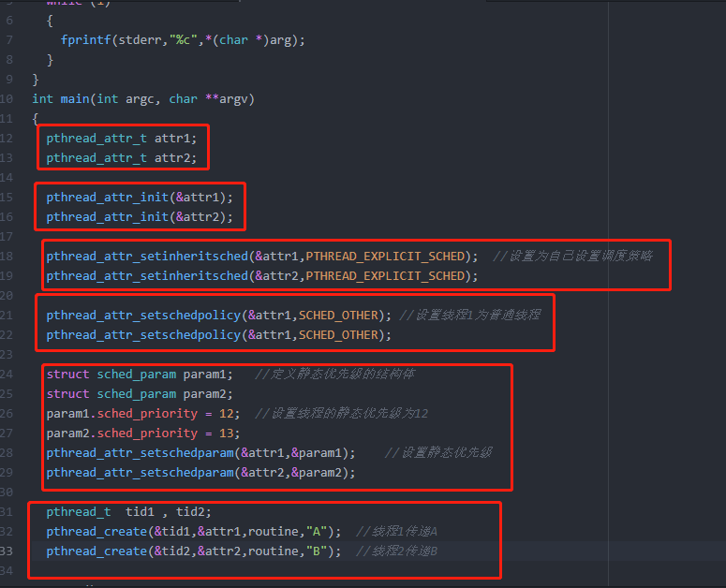The width and height of the screenshot is (726, 588).
Task: Click line number 12 in the gutter
Action: (x=7, y=139)
